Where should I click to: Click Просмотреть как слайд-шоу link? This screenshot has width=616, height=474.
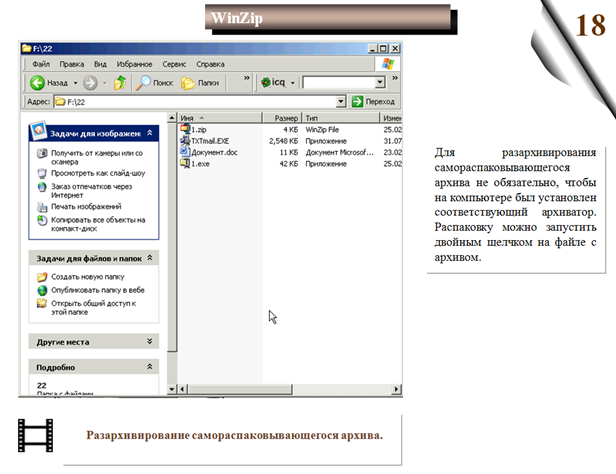tap(98, 173)
